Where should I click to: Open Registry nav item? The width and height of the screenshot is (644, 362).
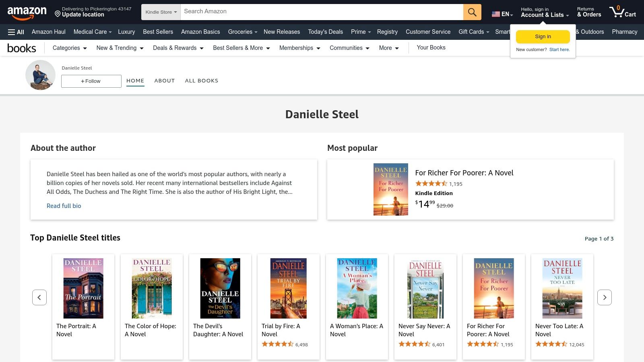click(387, 32)
